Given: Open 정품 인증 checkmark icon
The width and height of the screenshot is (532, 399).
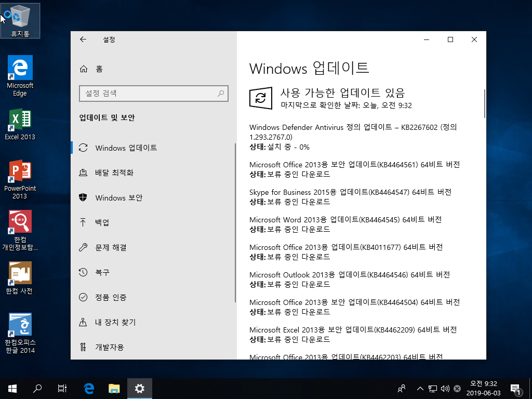Looking at the screenshot, I should [x=83, y=297].
